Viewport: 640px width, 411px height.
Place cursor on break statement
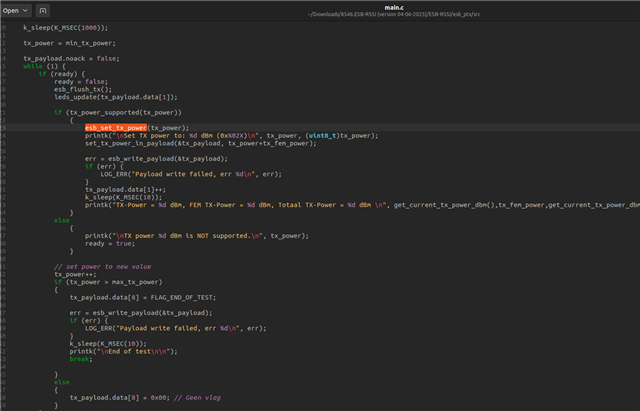[81, 359]
